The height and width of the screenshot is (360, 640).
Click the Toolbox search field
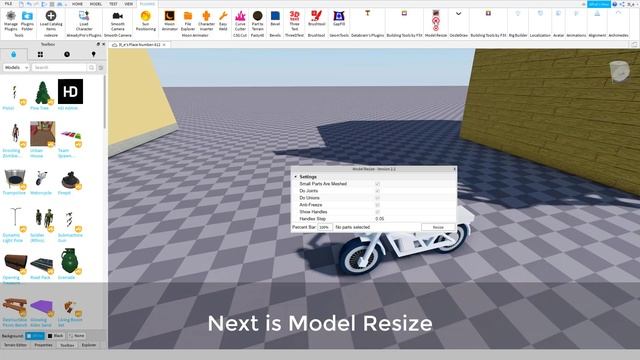pos(59,67)
